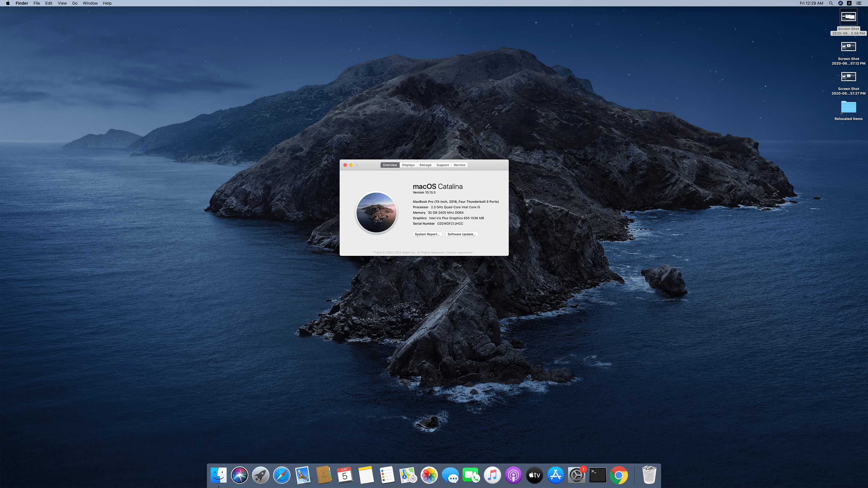Open Apple TV icon in Dock

coord(534,475)
